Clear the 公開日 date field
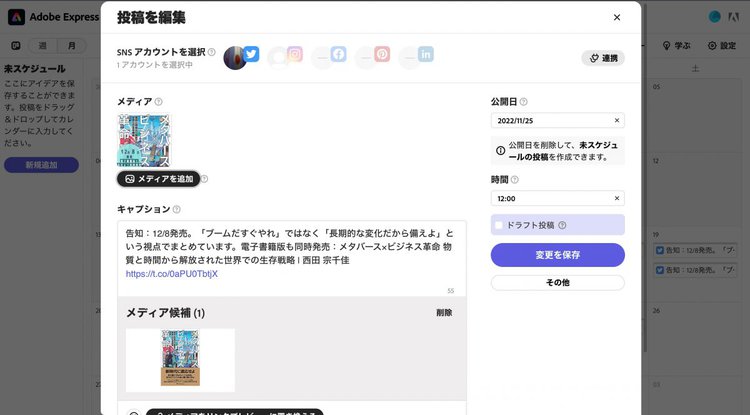Image resolution: width=750 pixels, height=415 pixels. pos(616,121)
